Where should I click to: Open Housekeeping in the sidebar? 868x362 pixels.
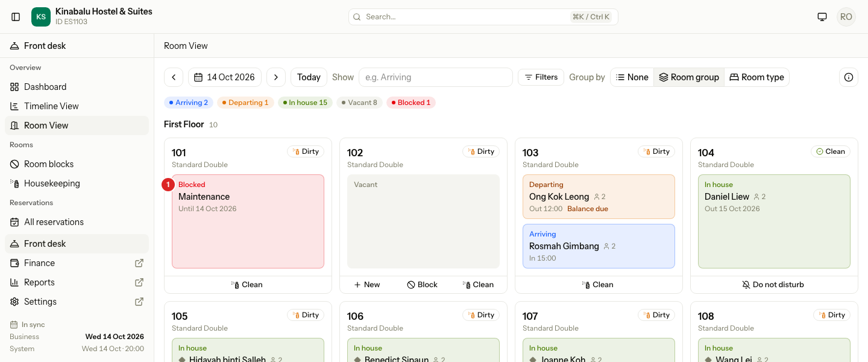[77, 183]
